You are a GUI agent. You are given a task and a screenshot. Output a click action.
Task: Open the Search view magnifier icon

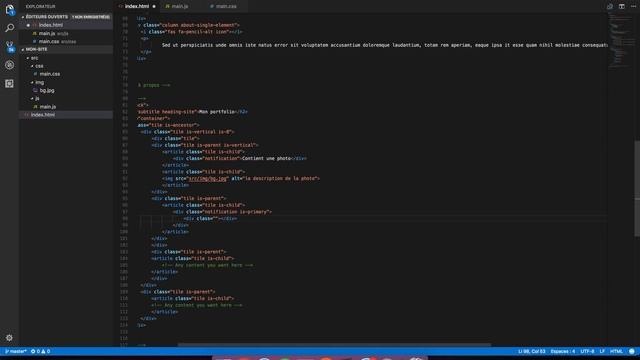(x=9, y=28)
